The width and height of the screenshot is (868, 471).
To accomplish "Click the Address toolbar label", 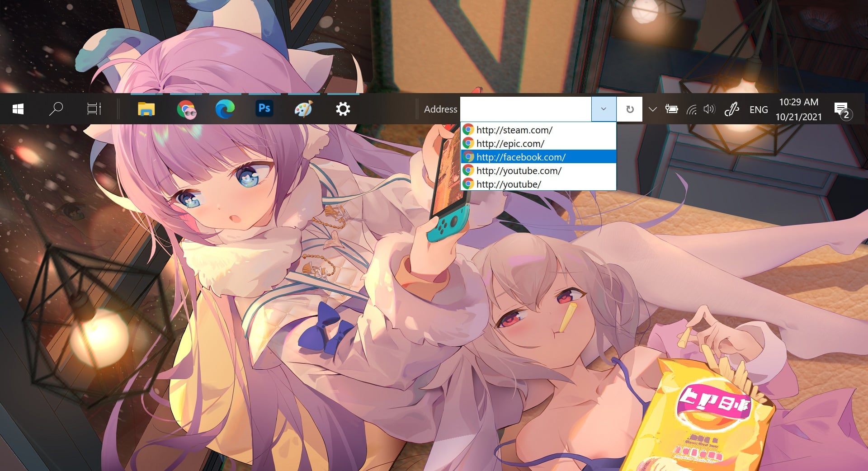I will pos(440,109).
